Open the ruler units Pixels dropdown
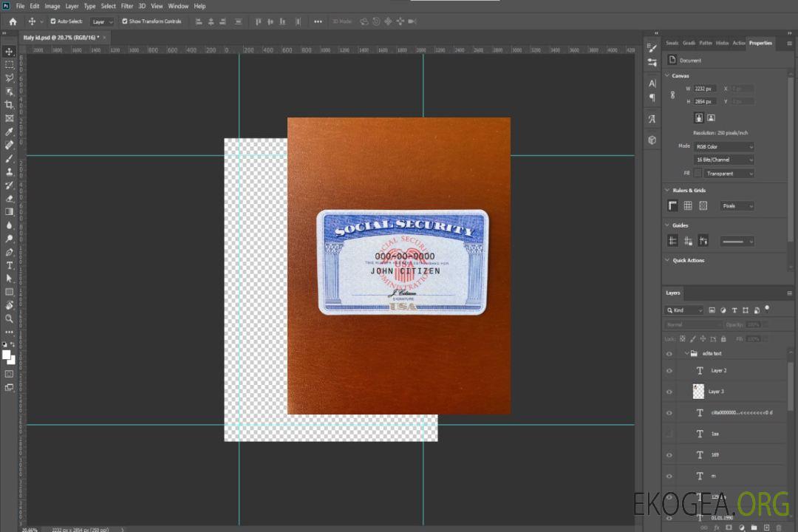The height and width of the screenshot is (532, 798). click(x=737, y=206)
